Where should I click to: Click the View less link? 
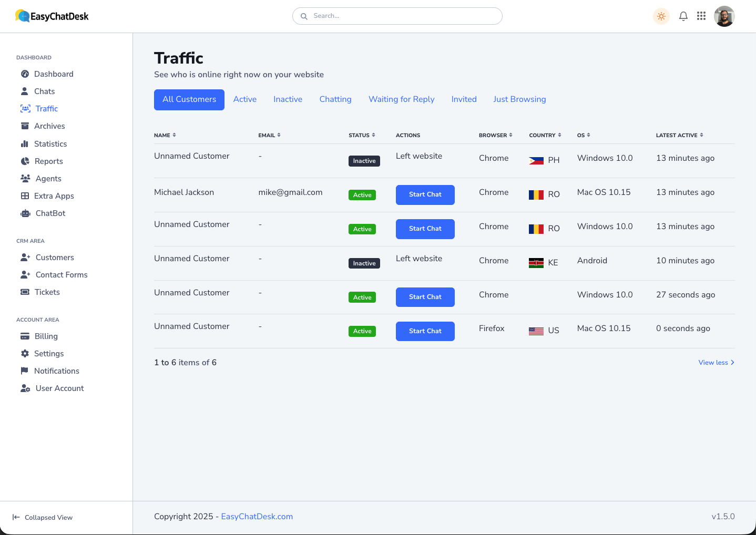click(716, 363)
